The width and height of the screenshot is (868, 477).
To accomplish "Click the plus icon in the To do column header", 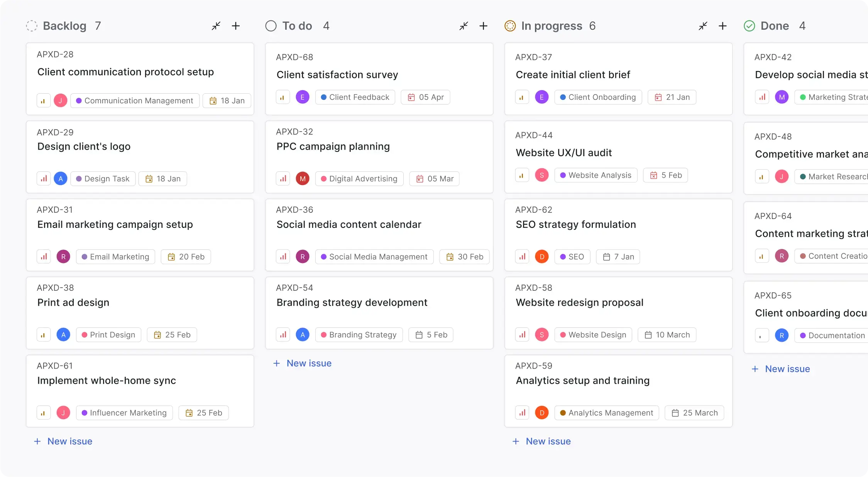I will pos(483,26).
